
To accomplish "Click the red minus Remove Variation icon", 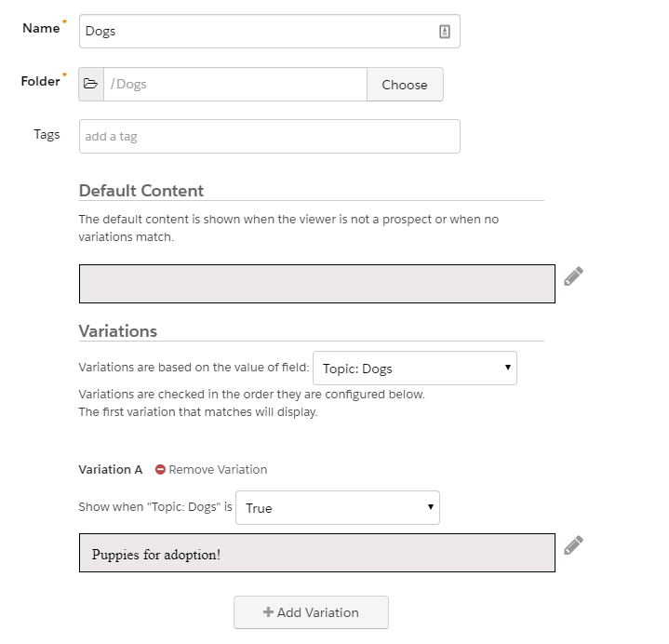I will (x=160, y=470).
